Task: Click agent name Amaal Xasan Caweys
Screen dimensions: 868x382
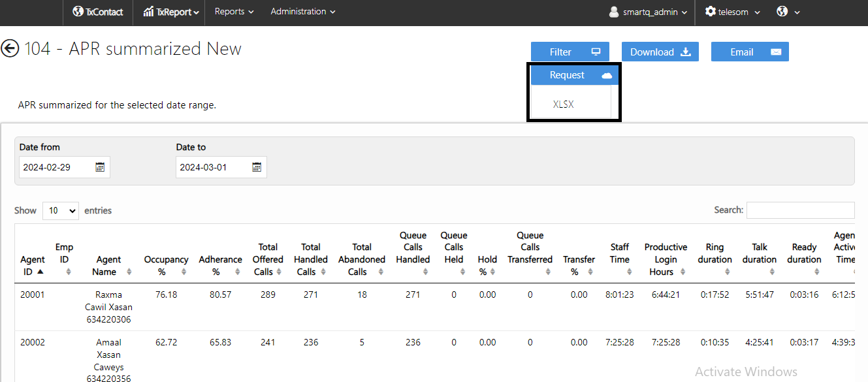Action: pos(108,360)
